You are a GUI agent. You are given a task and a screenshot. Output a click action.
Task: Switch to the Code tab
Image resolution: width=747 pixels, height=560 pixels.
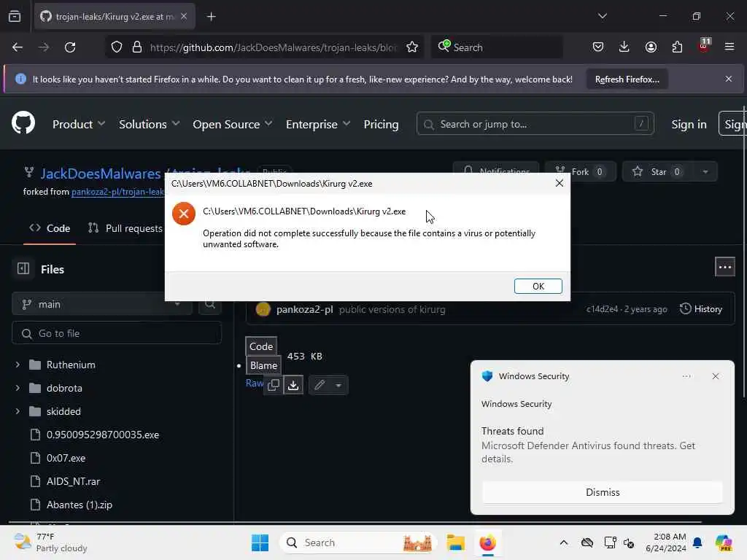tap(50, 228)
